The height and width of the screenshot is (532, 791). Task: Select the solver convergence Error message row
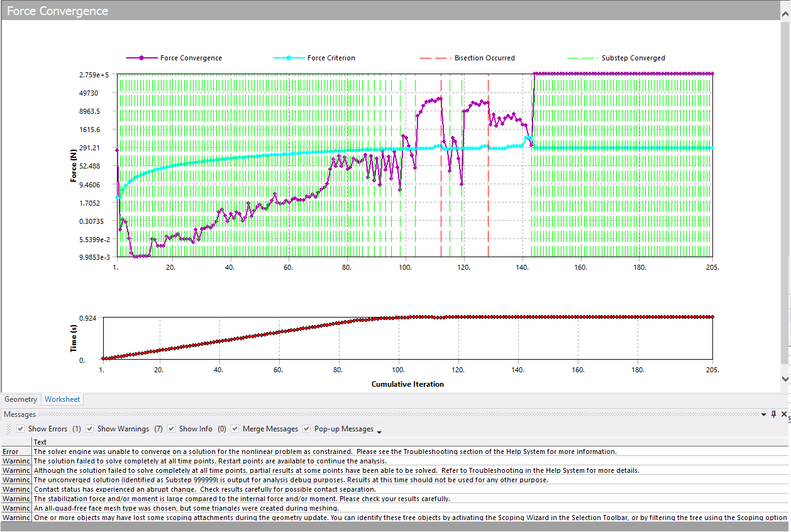(x=324, y=452)
